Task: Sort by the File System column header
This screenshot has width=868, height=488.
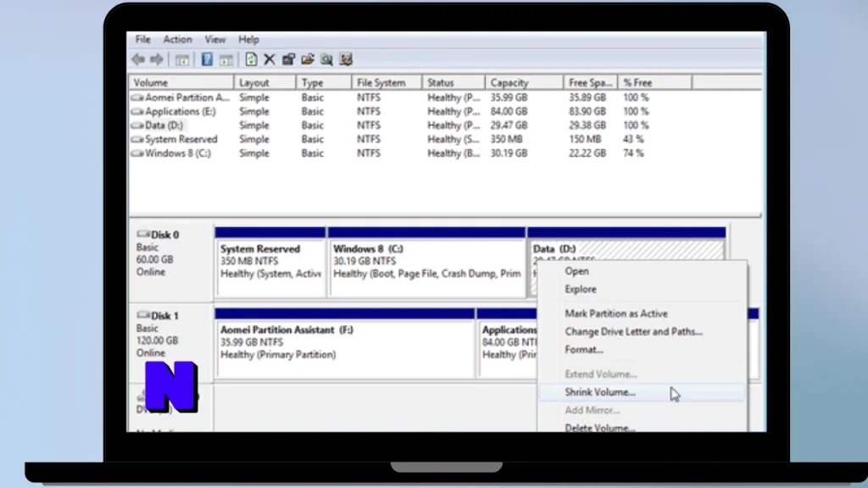Action: [387, 82]
